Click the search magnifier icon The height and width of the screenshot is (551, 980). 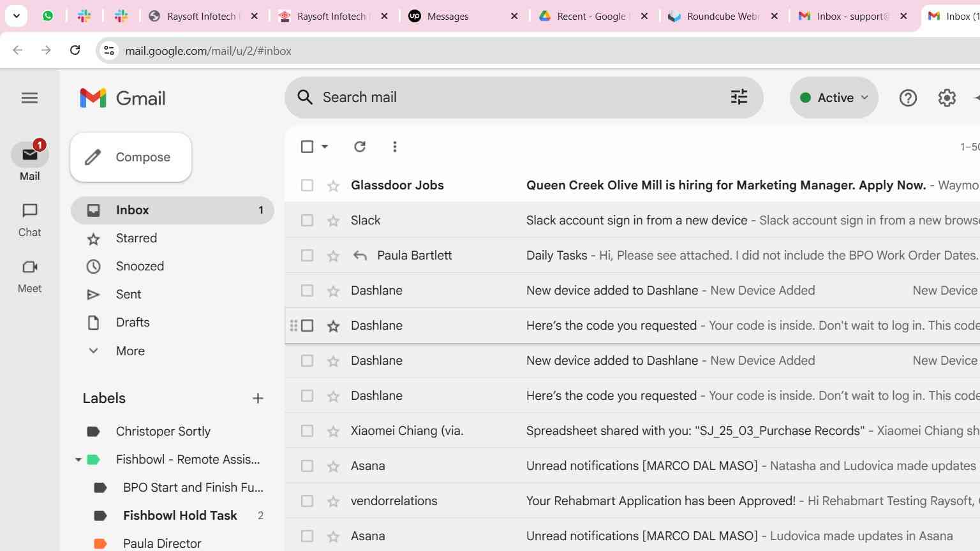pos(305,97)
